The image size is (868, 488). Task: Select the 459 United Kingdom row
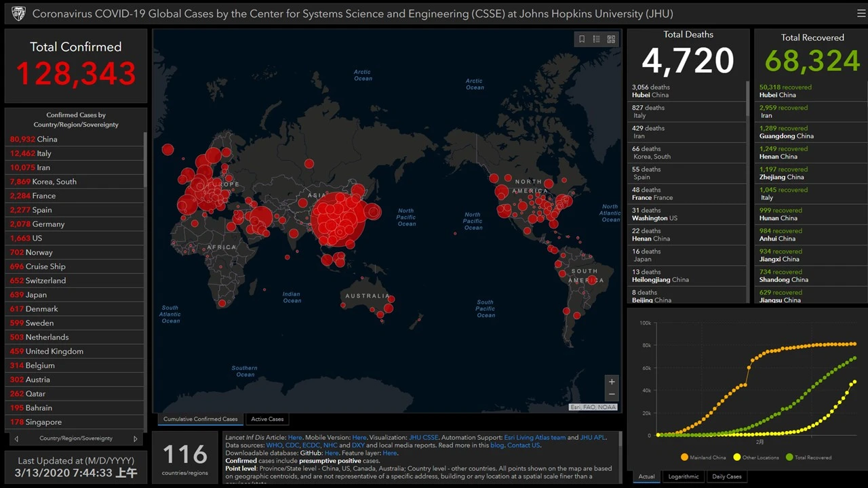[75, 351]
